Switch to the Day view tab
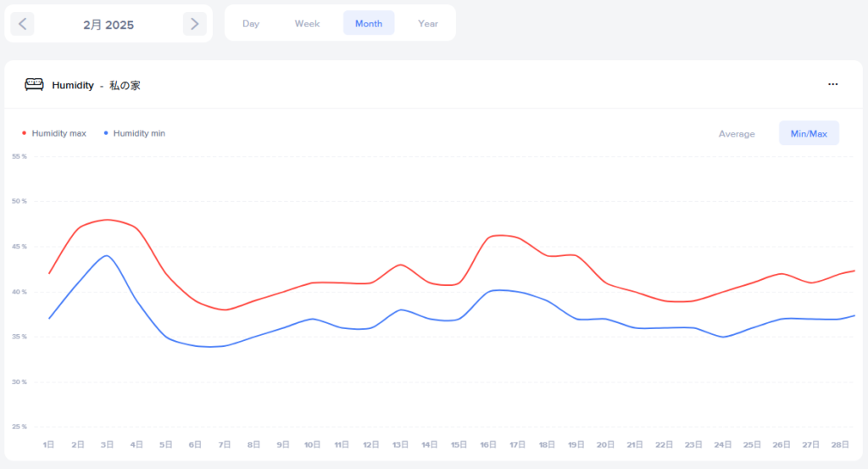This screenshot has height=469, width=868. click(251, 24)
